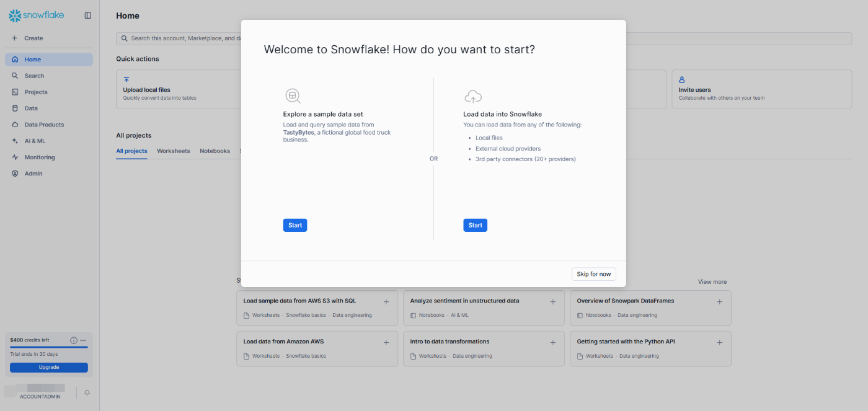868x411 pixels.
Task: Click the sample data set magnifier icon
Action: click(293, 96)
